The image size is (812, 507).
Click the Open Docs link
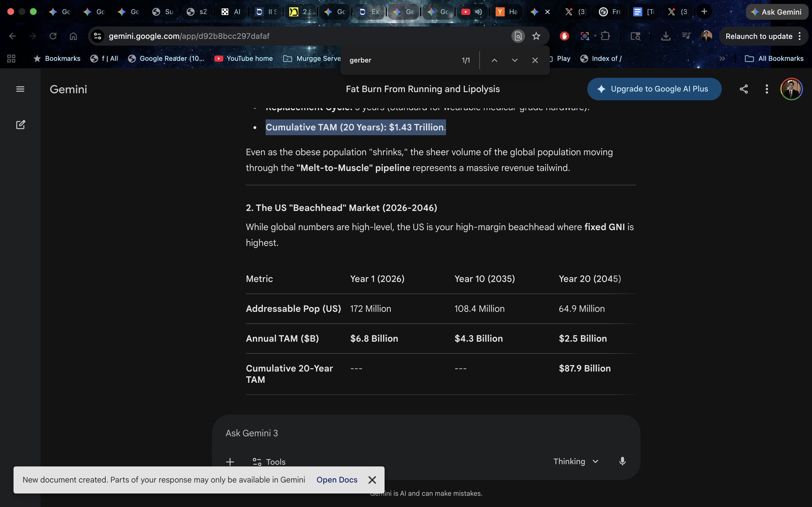tap(337, 480)
